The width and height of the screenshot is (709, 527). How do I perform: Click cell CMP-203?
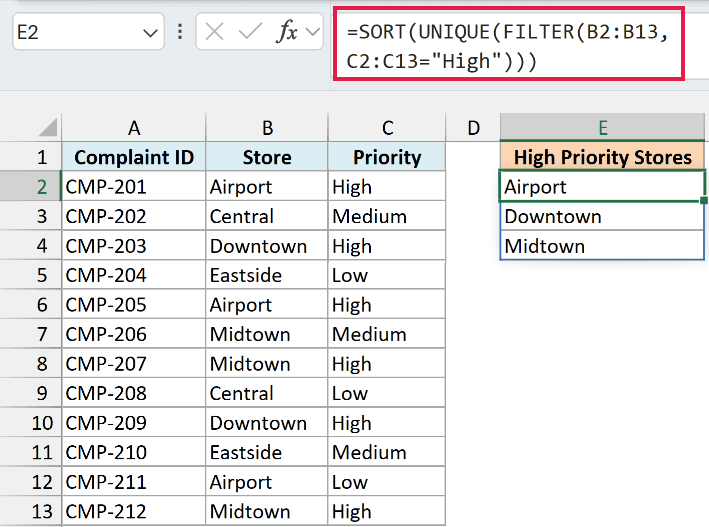134,246
